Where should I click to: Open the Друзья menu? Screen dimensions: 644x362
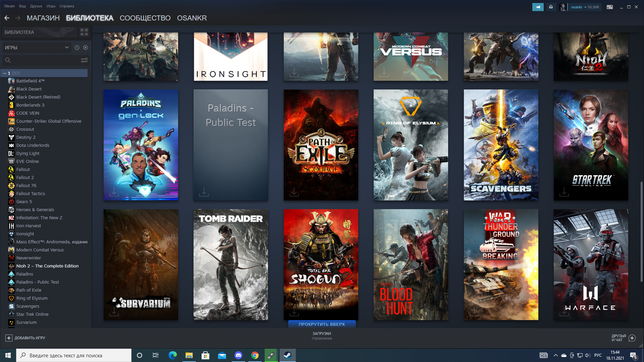coord(36,6)
